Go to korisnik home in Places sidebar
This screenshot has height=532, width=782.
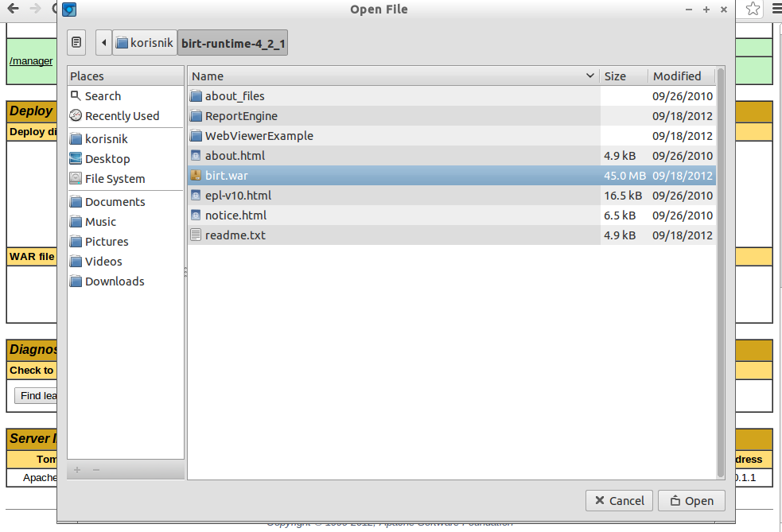(x=126, y=138)
